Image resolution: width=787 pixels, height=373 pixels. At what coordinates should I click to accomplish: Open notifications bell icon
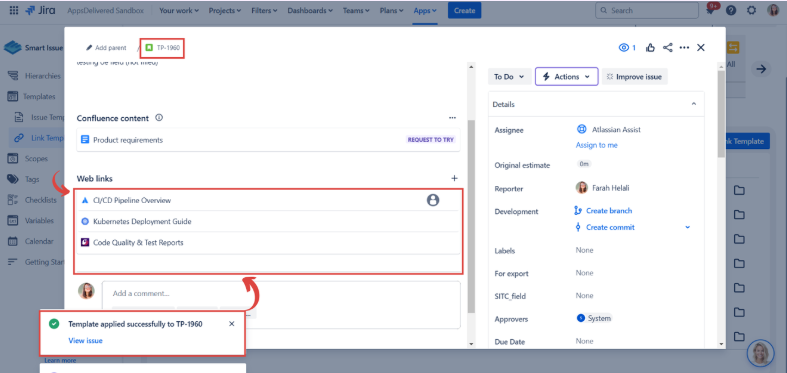pyautogui.click(x=710, y=10)
